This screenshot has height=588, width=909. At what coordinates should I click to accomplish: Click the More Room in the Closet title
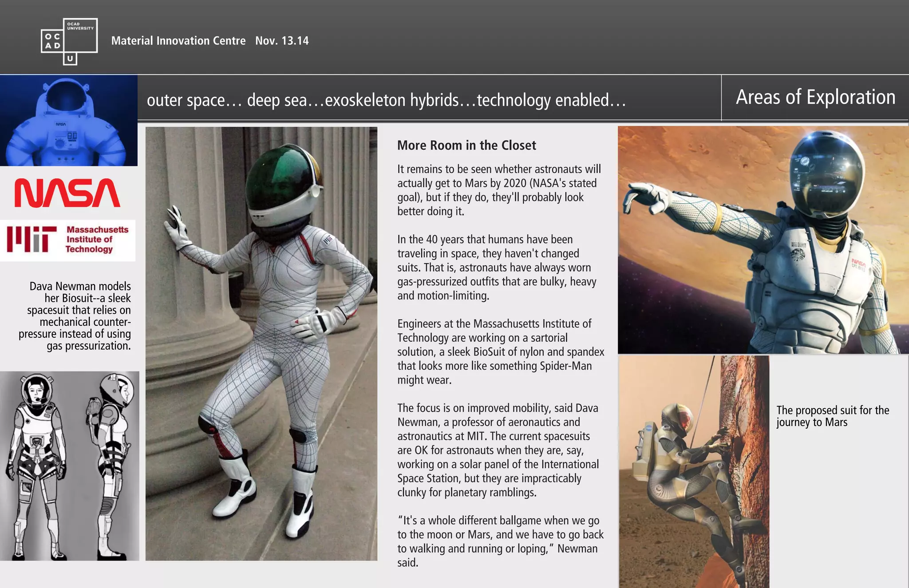[466, 145]
